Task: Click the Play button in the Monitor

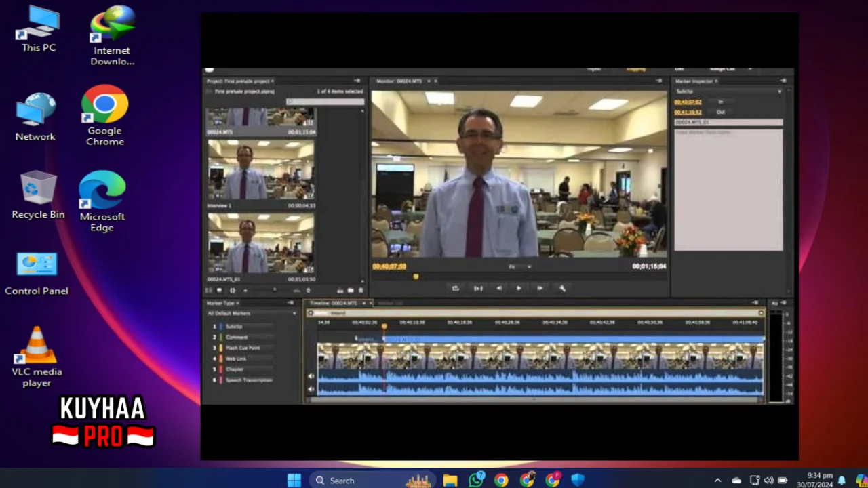Action: 519,288
